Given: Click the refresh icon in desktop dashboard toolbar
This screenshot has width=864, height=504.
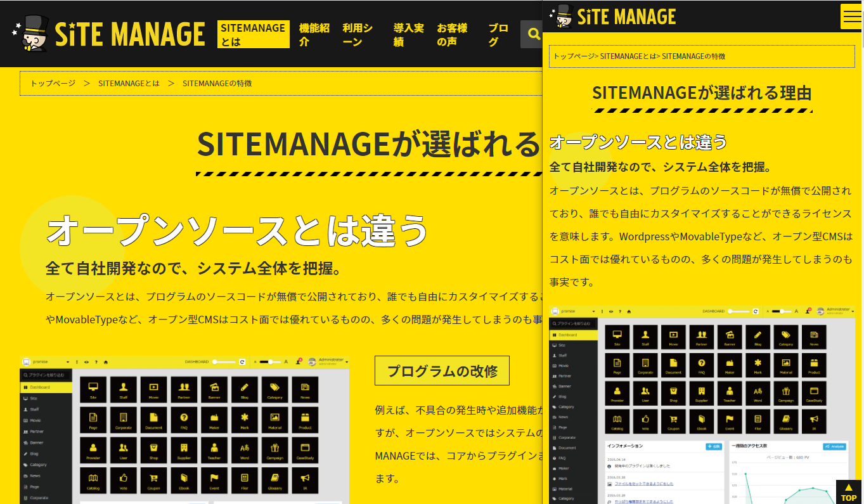Looking at the screenshot, I should coord(242,362).
